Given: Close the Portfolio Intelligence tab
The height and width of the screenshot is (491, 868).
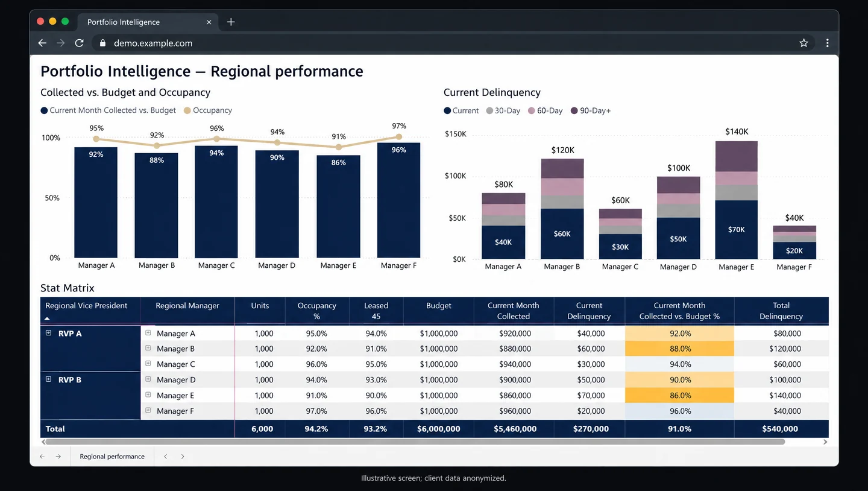Looking at the screenshot, I should coord(209,22).
